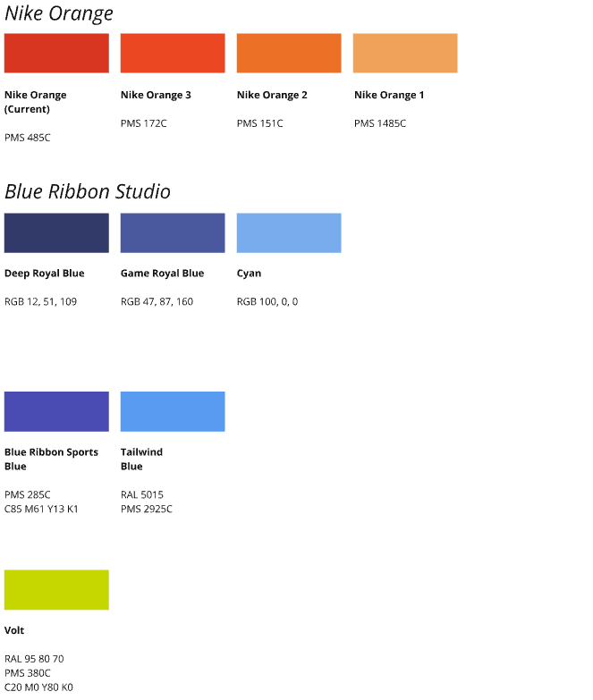Click the 'Nike Orange 1' label

coord(389,95)
